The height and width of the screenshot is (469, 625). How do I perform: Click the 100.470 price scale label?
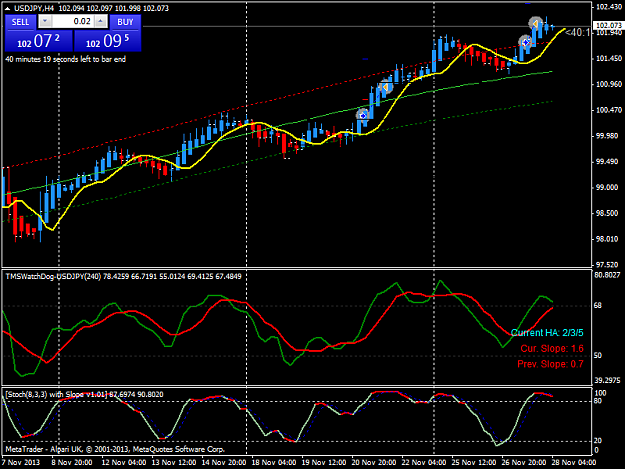pyautogui.click(x=609, y=110)
